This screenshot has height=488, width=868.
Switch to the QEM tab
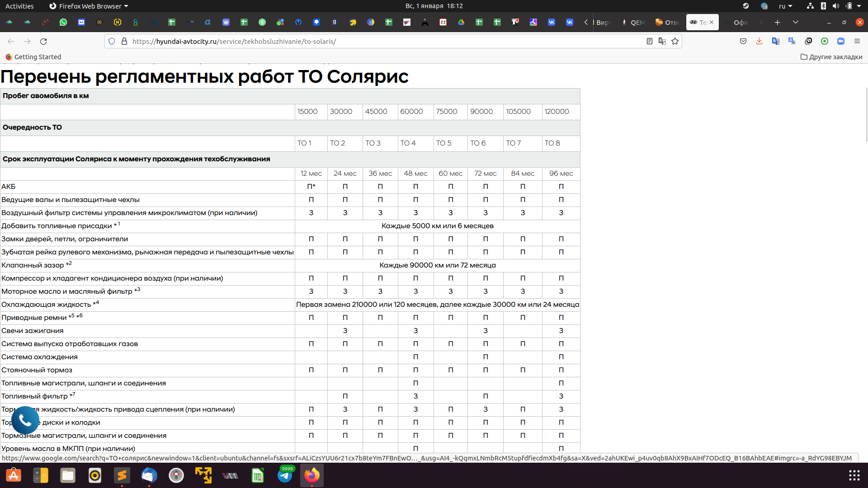[x=634, y=22]
